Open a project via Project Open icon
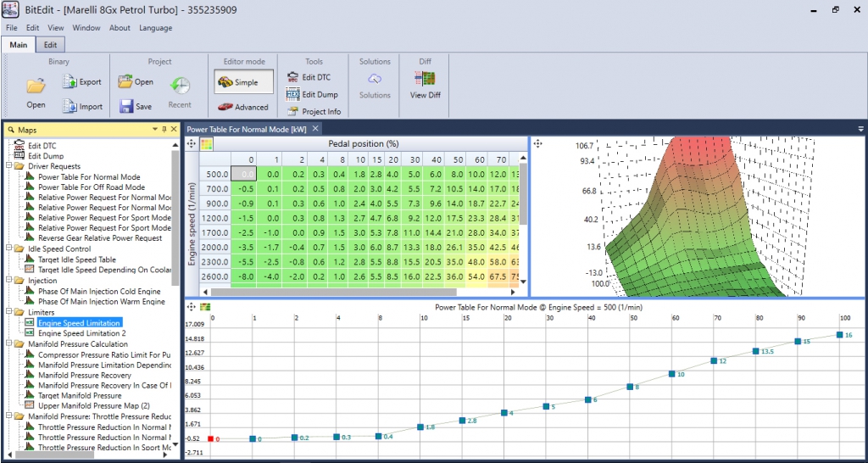Image resolution: width=868 pixels, height=463 pixels. click(125, 81)
